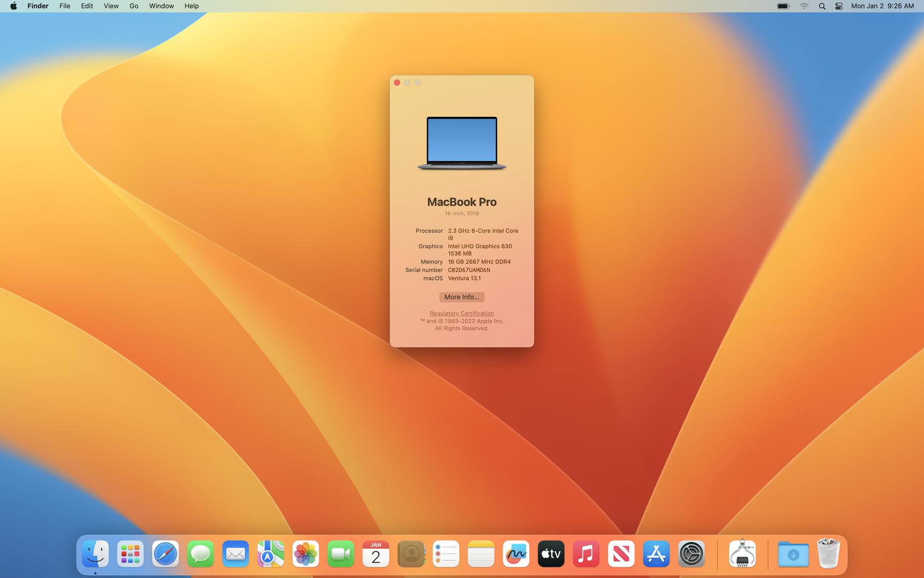Open Reminders app in Dock
Screen dimensions: 924x578
(446, 554)
